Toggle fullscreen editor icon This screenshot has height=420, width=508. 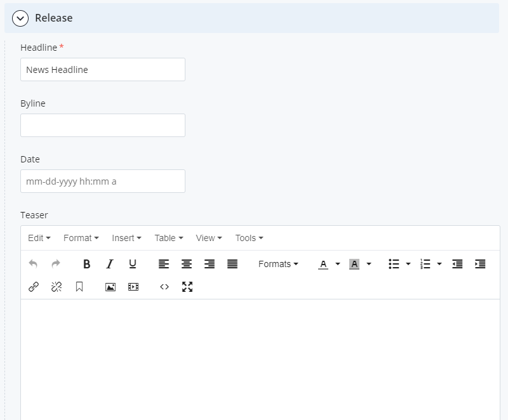pos(187,287)
